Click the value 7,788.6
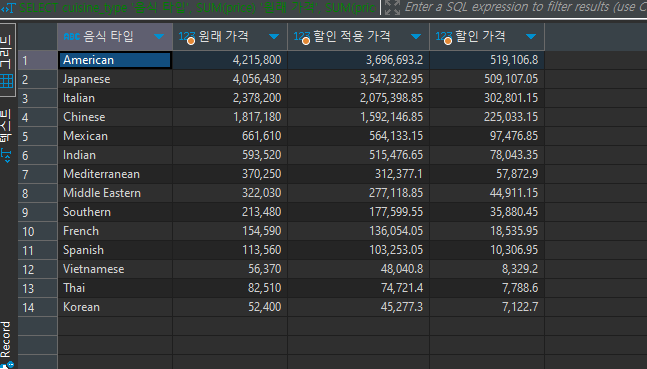647x369 pixels. pos(520,288)
